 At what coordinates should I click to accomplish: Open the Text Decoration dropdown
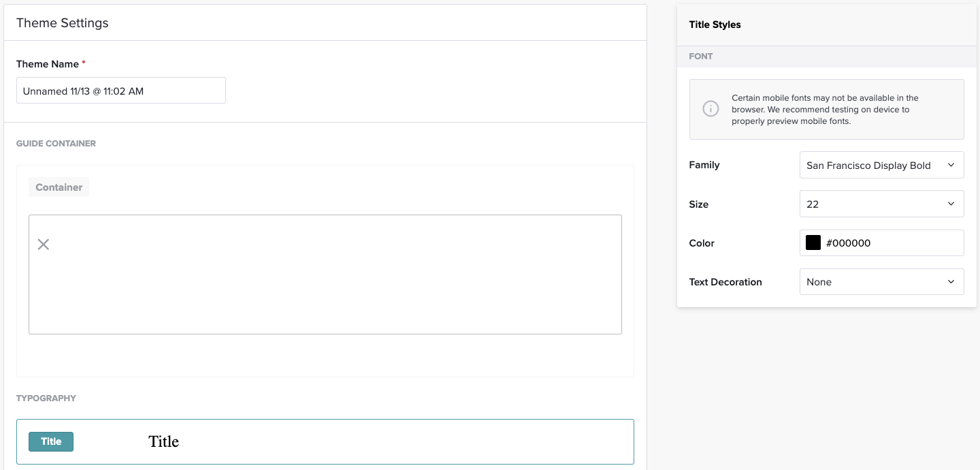click(881, 282)
